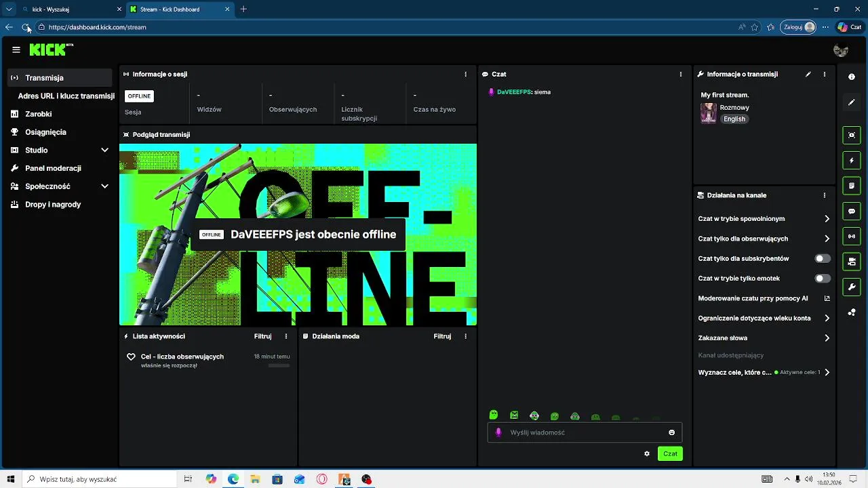Open Czat tylko dla obserwujących options
The width and height of the screenshot is (868, 488).
[764, 239]
